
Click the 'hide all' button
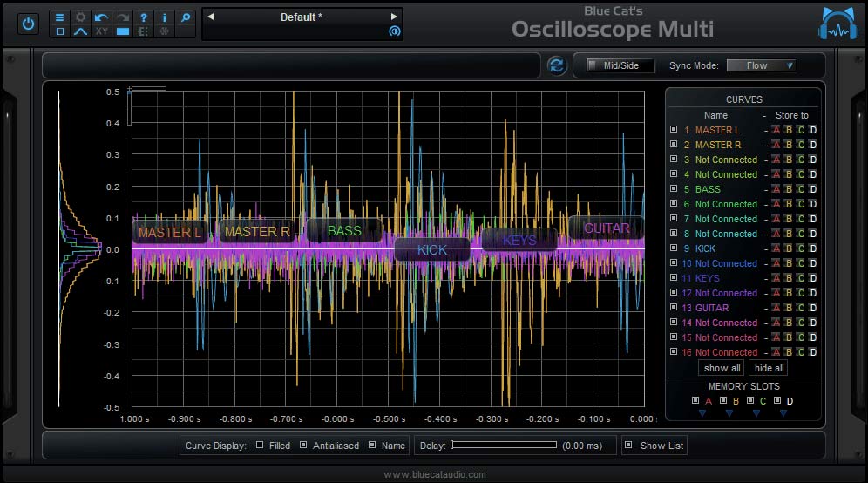(x=769, y=368)
